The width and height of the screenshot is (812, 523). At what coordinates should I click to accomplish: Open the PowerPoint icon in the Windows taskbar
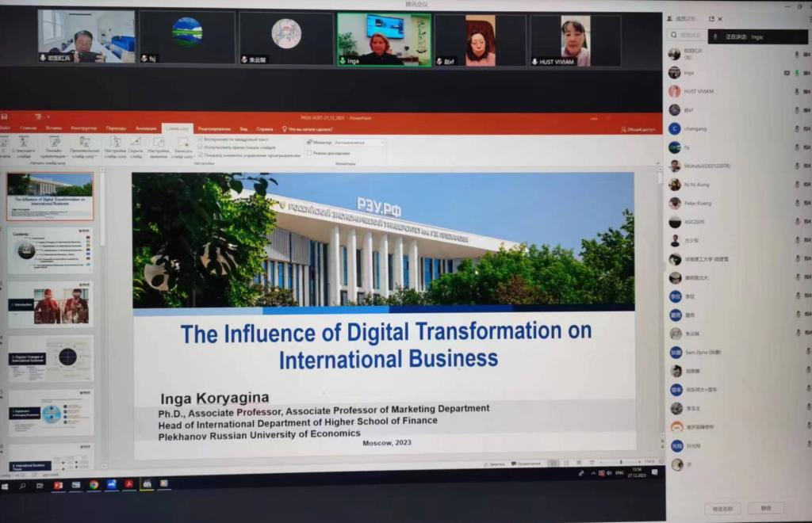coord(58,485)
